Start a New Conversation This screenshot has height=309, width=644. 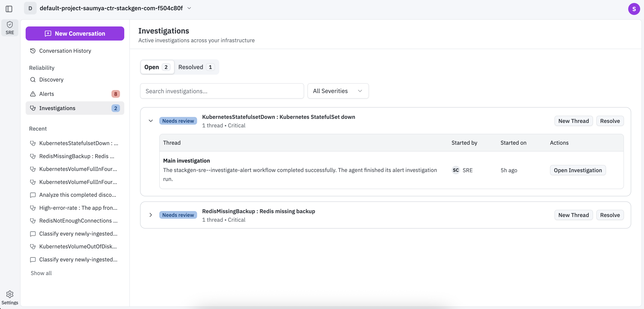click(x=75, y=34)
